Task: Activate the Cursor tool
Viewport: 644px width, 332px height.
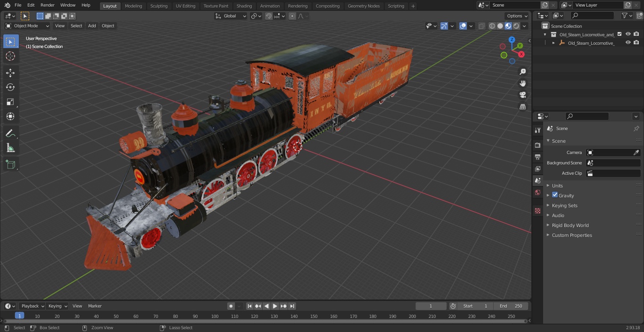Action: tap(10, 56)
